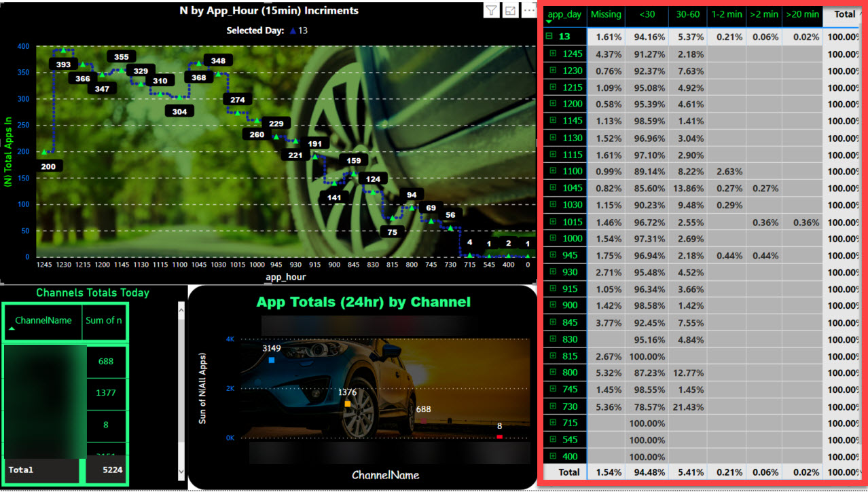Select the 2.63% cell in the 1100 row

[727, 171]
